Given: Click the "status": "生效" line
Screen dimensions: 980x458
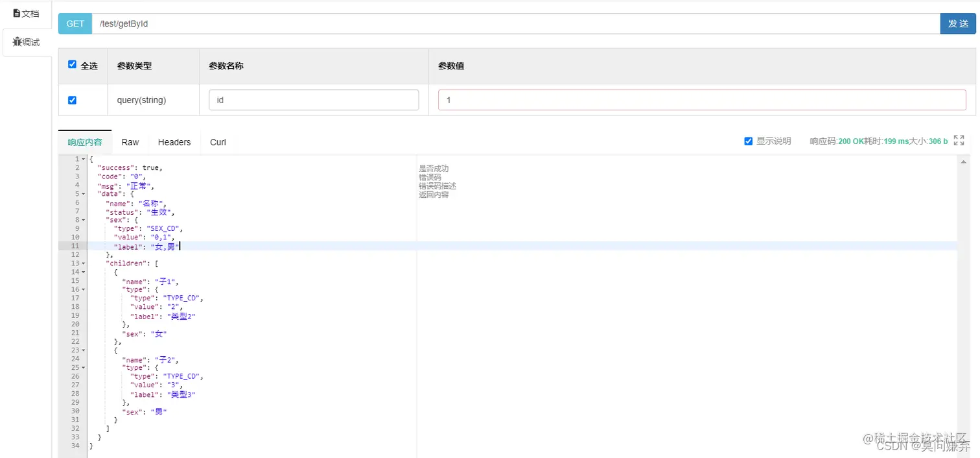Looking at the screenshot, I should point(141,211).
